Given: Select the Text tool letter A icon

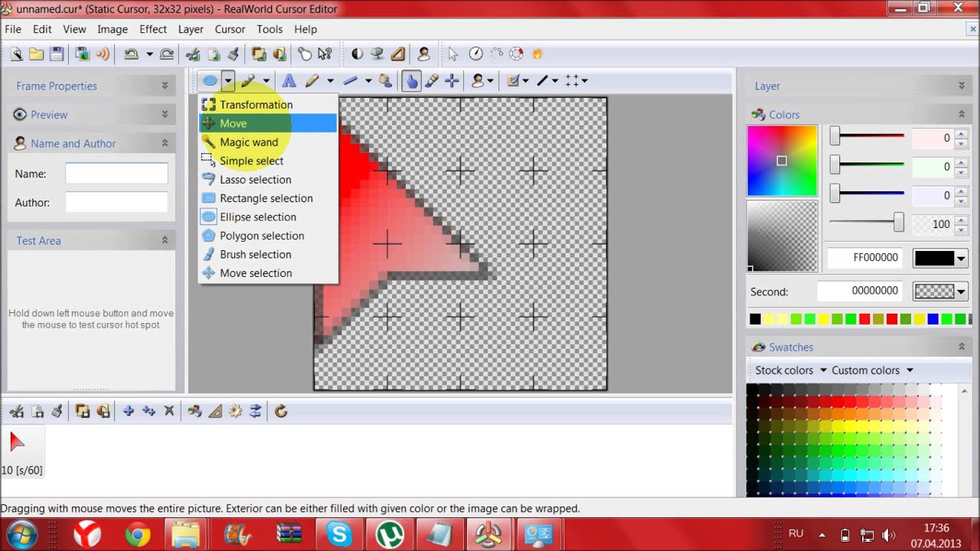Looking at the screenshot, I should click(x=289, y=80).
